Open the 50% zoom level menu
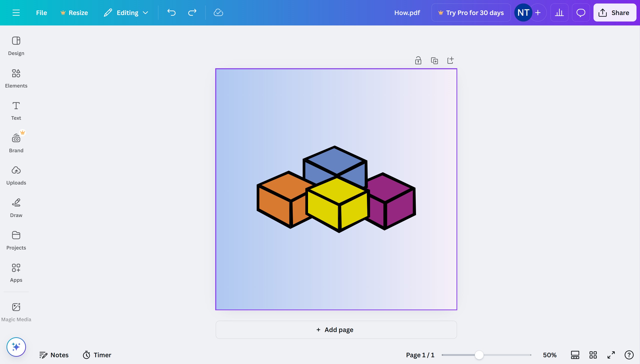The height and width of the screenshot is (364, 640). click(x=549, y=355)
